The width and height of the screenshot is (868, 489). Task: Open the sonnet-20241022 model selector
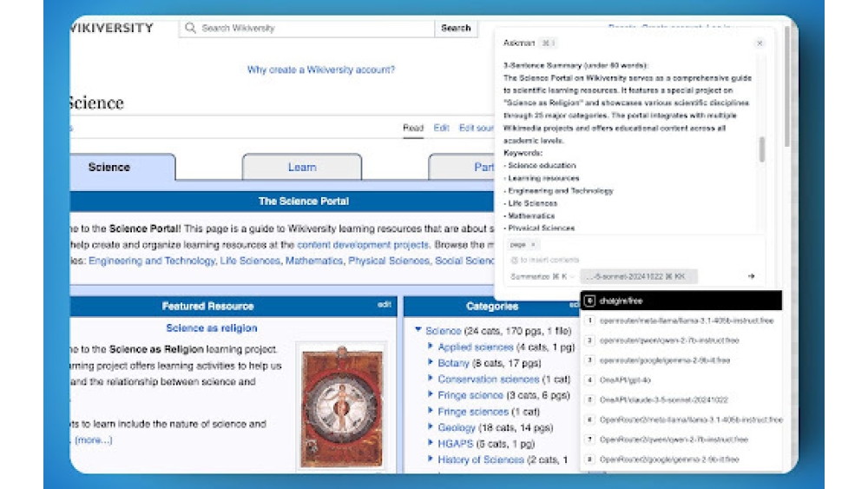click(x=639, y=276)
